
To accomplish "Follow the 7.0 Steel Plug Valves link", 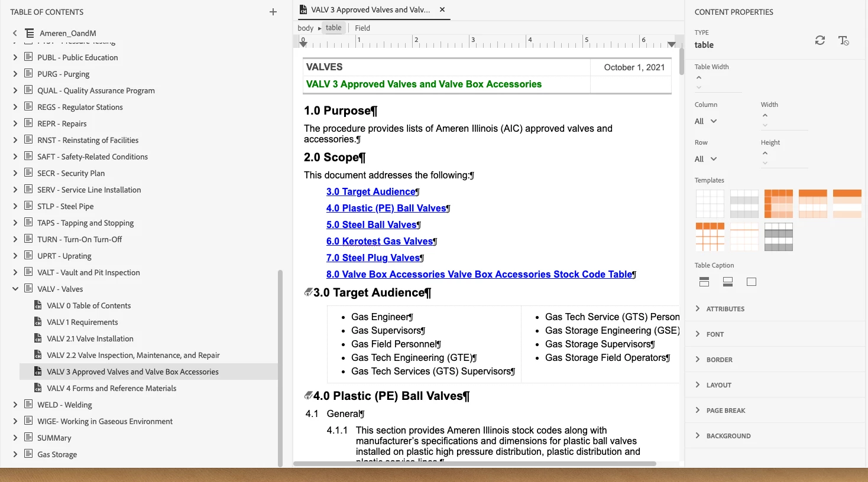I will [x=373, y=258].
